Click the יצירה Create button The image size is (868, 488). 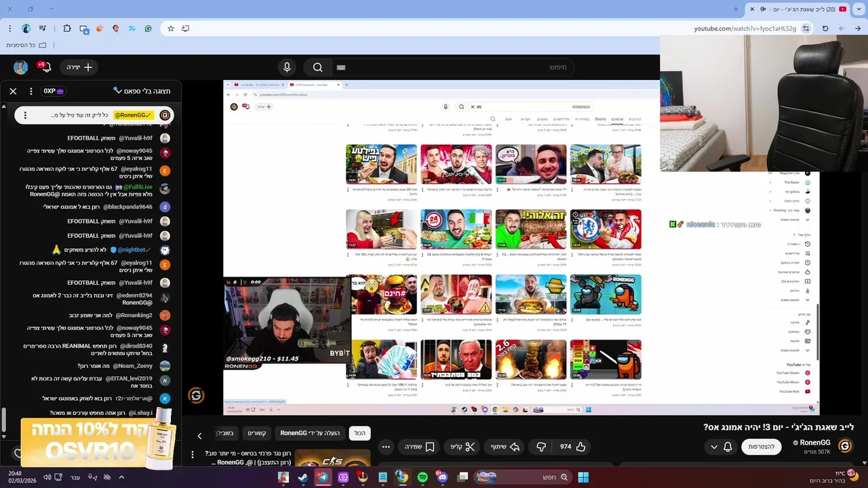click(79, 67)
